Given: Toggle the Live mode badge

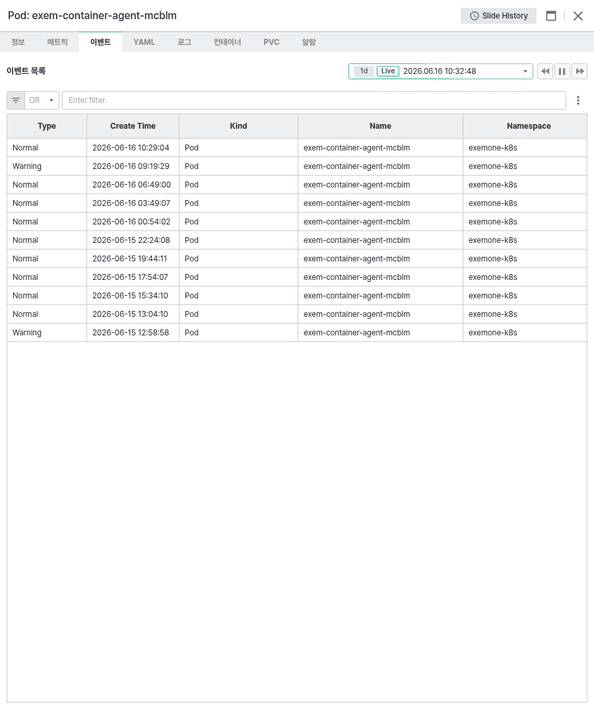Looking at the screenshot, I should 388,71.
